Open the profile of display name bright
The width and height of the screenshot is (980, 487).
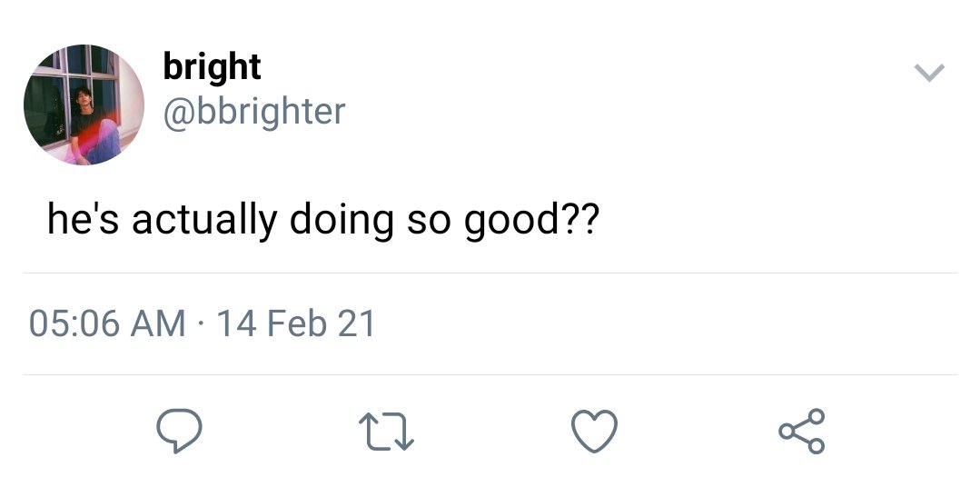(212, 67)
